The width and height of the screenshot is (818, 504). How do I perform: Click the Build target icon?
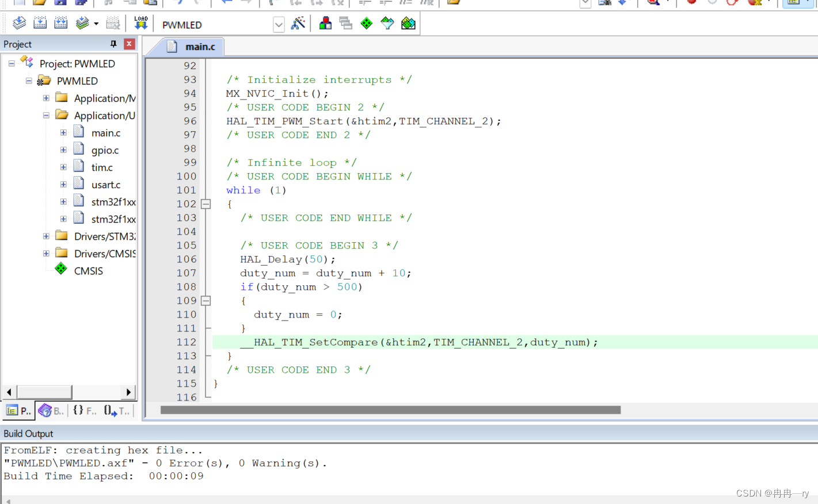[40, 23]
